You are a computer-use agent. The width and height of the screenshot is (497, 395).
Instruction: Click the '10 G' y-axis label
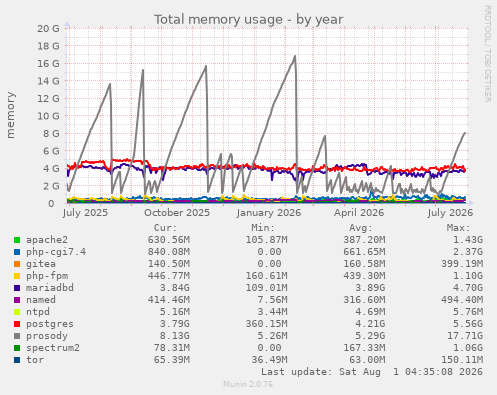click(48, 116)
